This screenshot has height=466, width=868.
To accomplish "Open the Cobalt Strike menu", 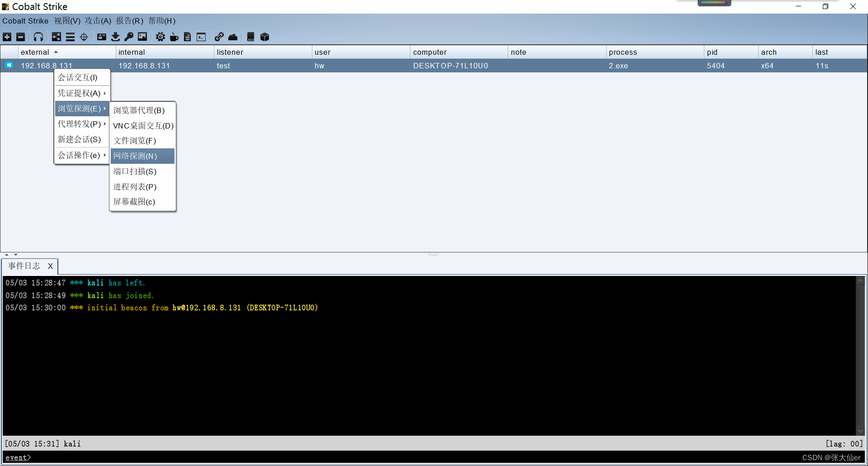I will [x=25, y=21].
